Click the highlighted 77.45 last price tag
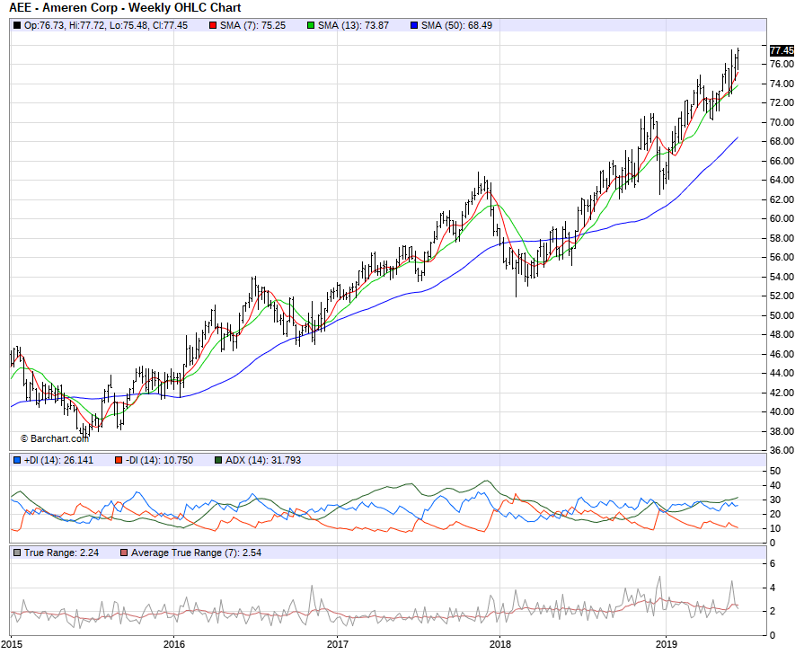This screenshot has width=804, height=672. pos(782,50)
